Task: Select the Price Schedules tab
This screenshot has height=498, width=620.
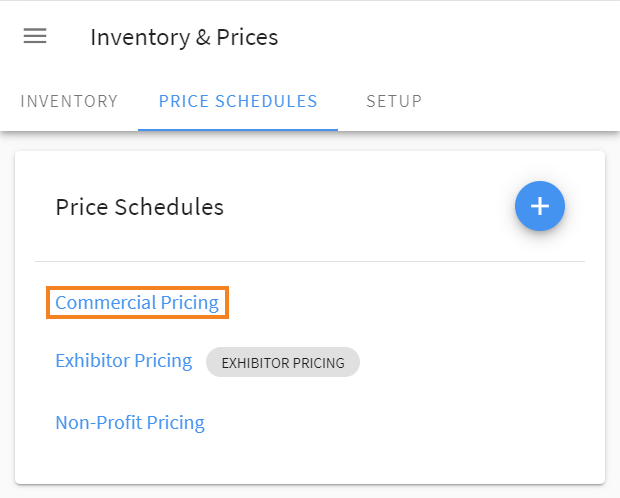Action: [x=238, y=101]
